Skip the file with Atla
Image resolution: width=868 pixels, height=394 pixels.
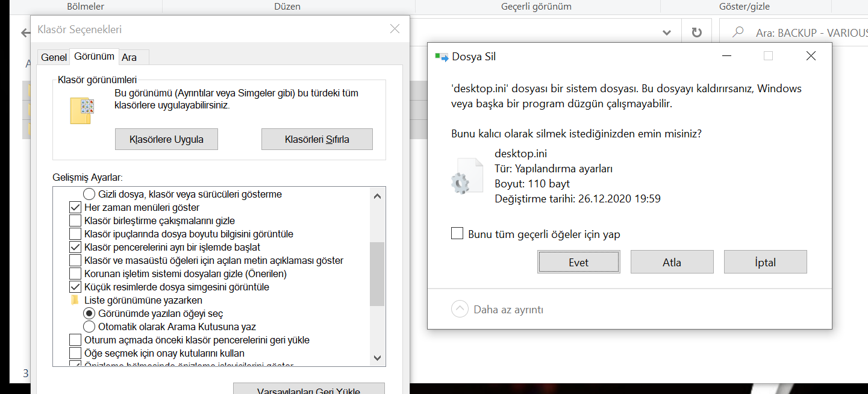click(672, 262)
